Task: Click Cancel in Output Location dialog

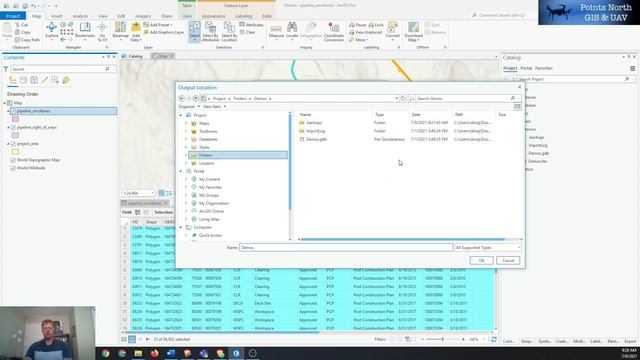Action: 508,260
